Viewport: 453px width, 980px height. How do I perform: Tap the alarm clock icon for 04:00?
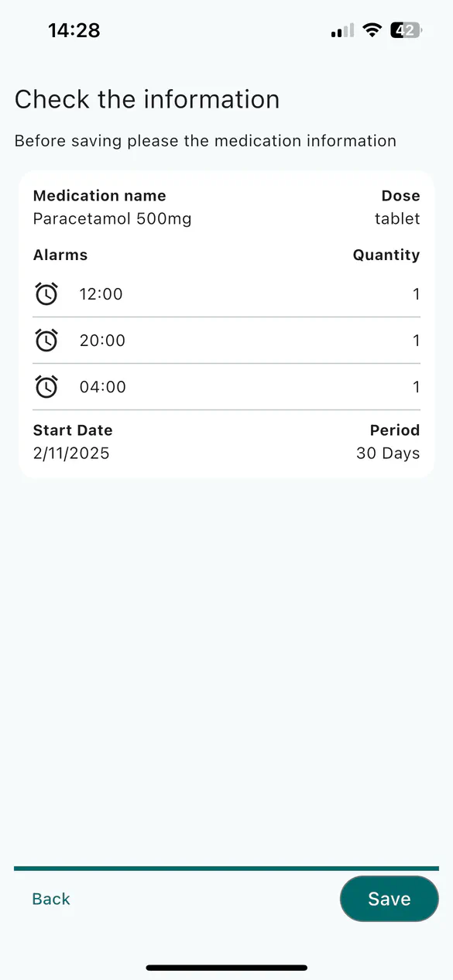[46, 387]
